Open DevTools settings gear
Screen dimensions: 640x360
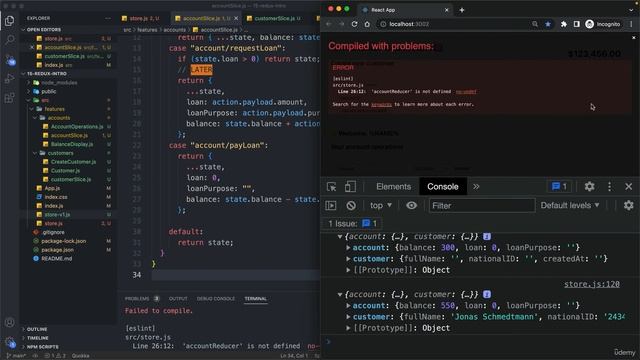point(589,187)
